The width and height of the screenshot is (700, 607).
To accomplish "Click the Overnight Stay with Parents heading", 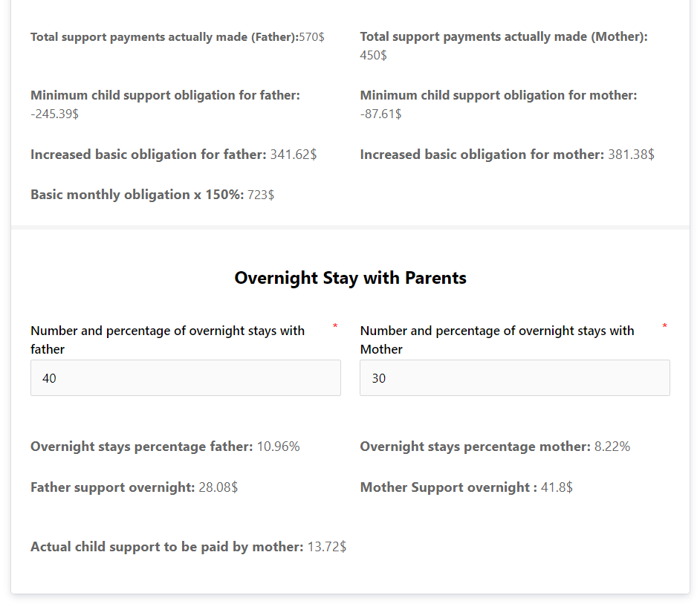I will pos(350,278).
